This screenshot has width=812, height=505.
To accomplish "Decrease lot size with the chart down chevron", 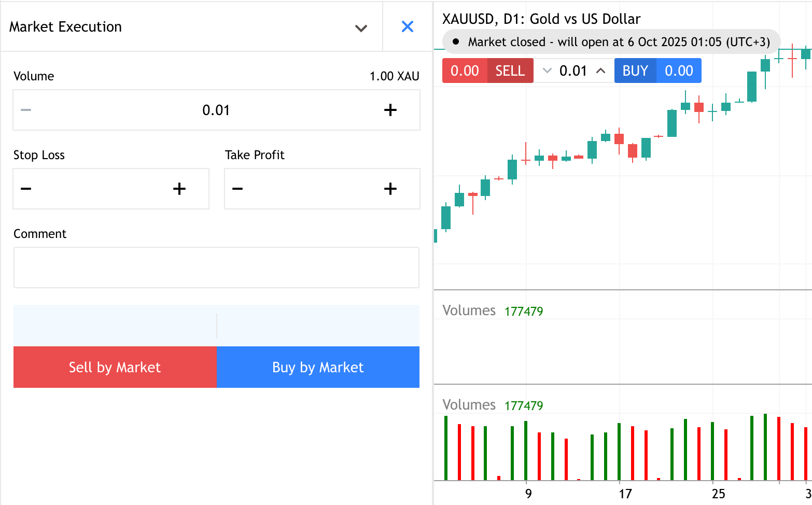I will pyautogui.click(x=547, y=71).
